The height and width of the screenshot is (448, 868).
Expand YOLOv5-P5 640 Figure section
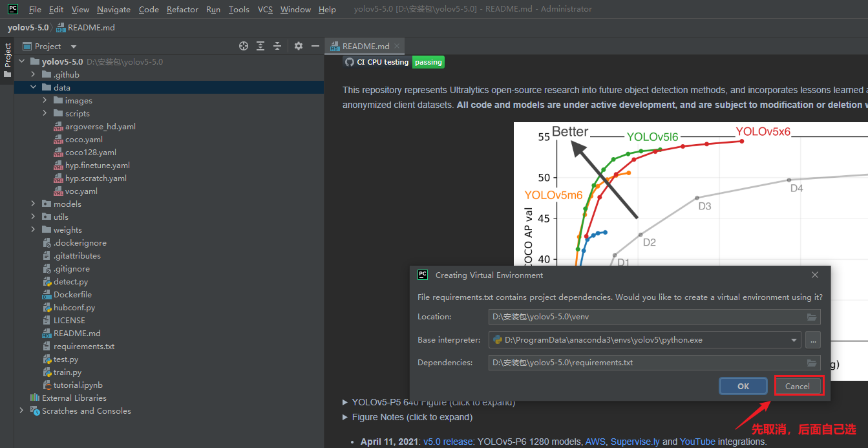[x=345, y=402]
